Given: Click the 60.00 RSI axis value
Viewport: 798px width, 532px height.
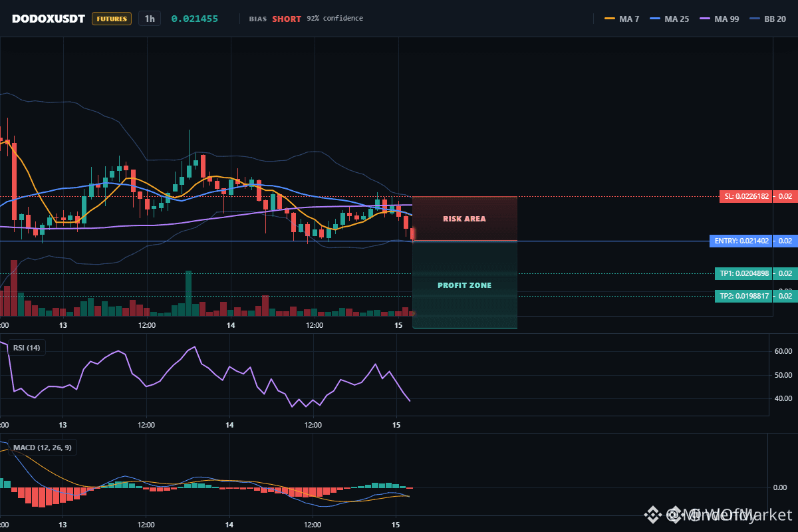Looking at the screenshot, I should [784, 351].
